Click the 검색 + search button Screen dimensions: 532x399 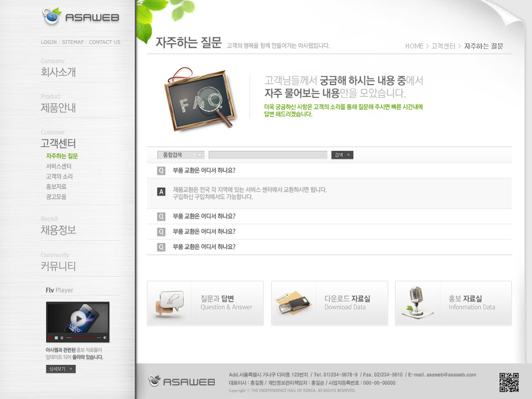pos(342,155)
